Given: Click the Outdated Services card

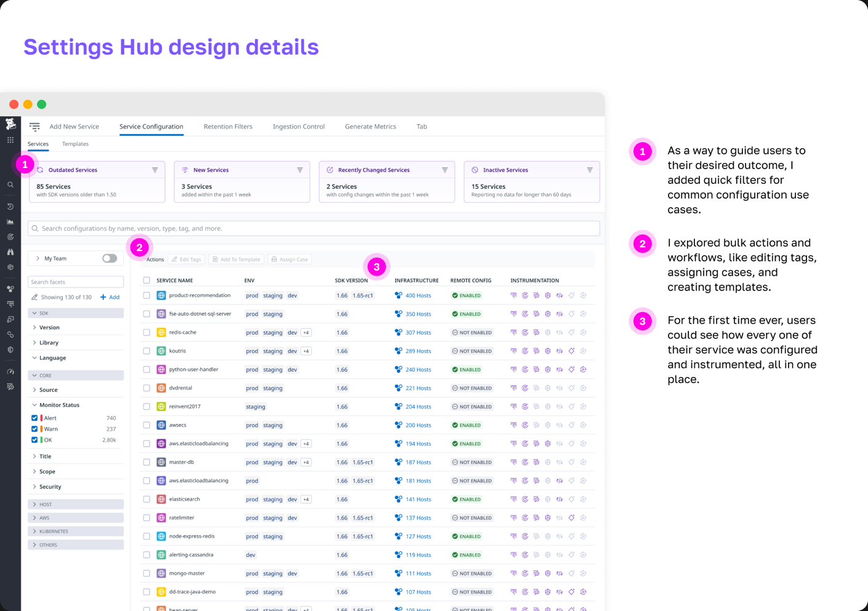Looking at the screenshot, I should tap(97, 182).
